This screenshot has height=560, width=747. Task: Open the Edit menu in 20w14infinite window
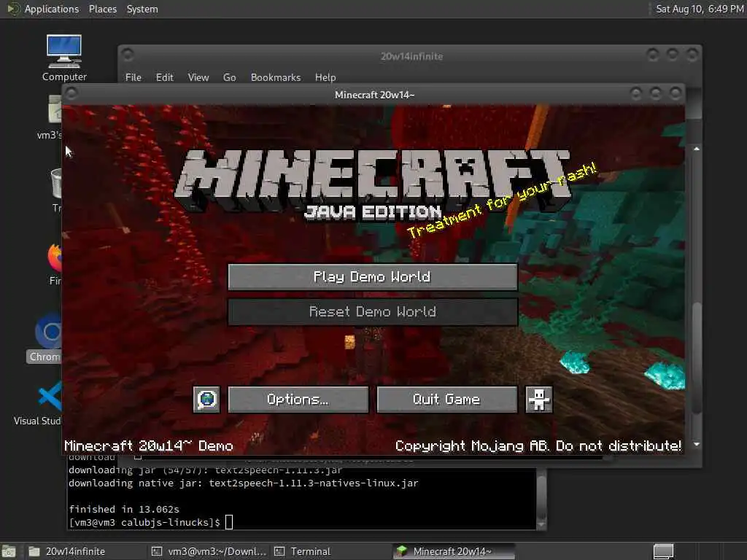click(x=165, y=77)
